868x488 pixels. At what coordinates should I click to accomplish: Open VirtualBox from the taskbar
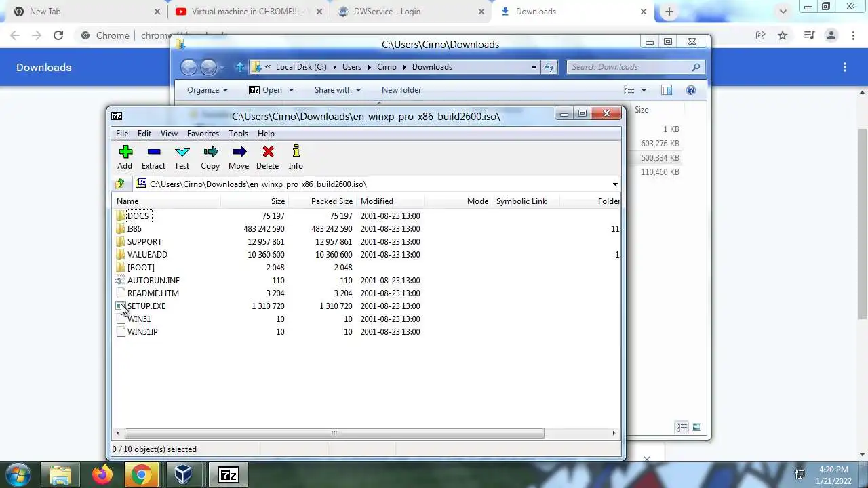[x=183, y=475]
